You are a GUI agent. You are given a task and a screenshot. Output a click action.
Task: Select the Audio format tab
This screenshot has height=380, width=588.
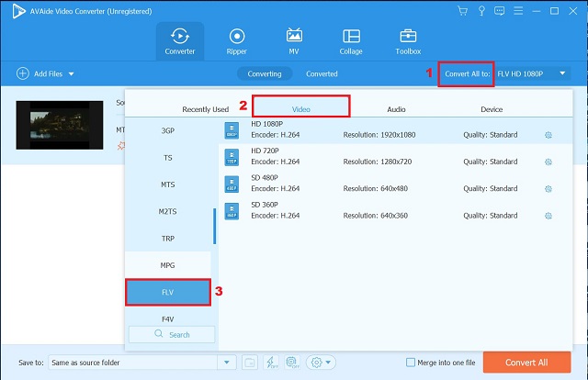point(396,109)
